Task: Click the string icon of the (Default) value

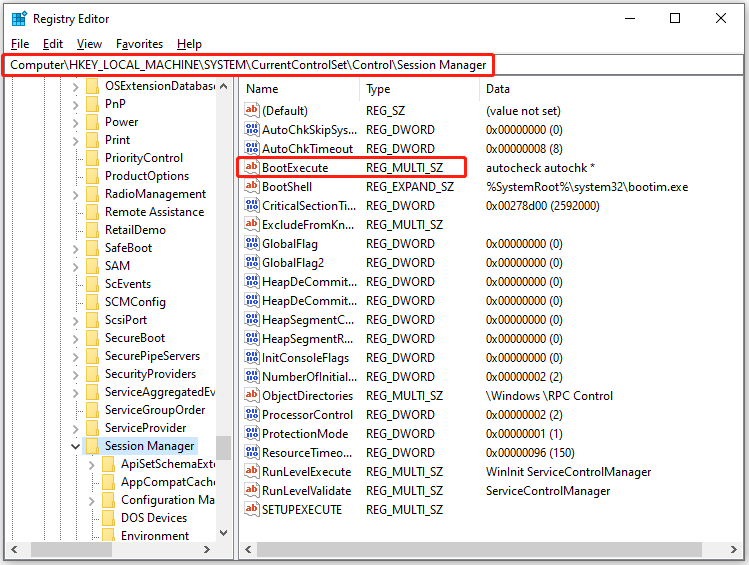Action: click(x=252, y=110)
